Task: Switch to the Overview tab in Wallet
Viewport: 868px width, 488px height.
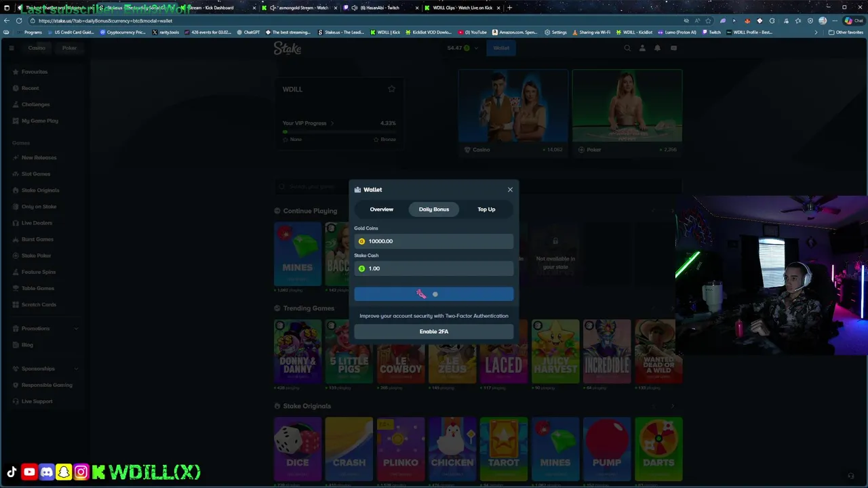Action: tap(381, 209)
